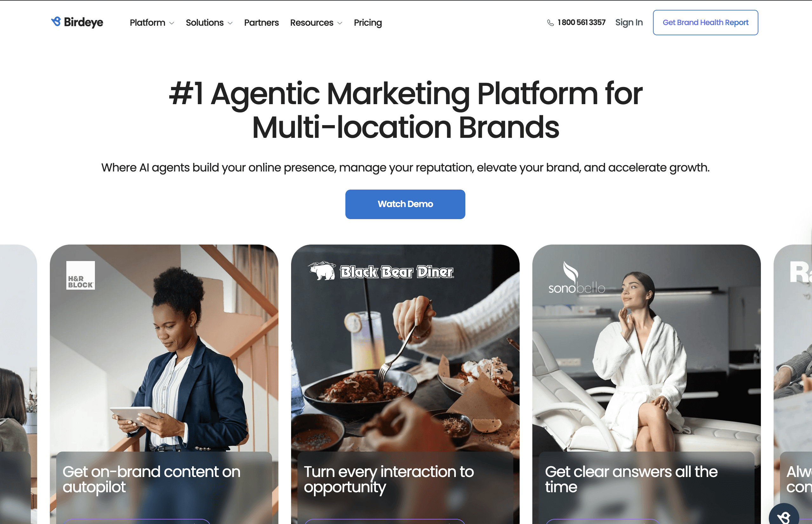
Task: Click the Watch Demo button
Action: pyautogui.click(x=405, y=204)
